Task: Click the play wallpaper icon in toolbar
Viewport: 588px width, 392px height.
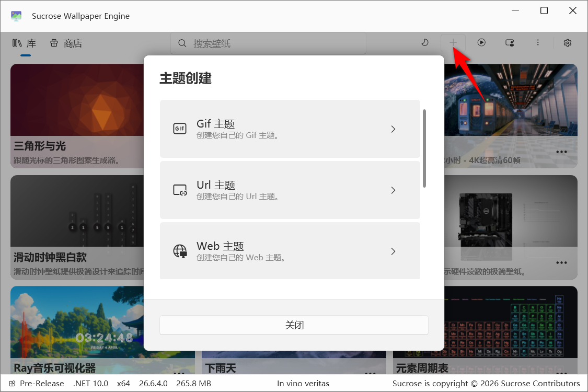Action: tap(481, 42)
